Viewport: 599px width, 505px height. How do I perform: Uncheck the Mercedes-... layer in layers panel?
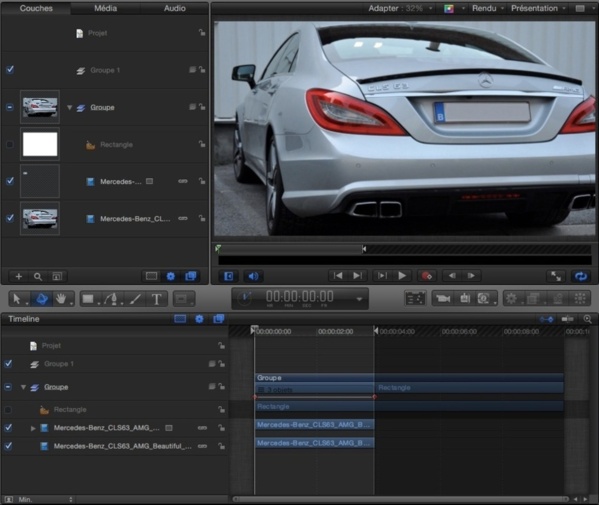(x=10, y=181)
